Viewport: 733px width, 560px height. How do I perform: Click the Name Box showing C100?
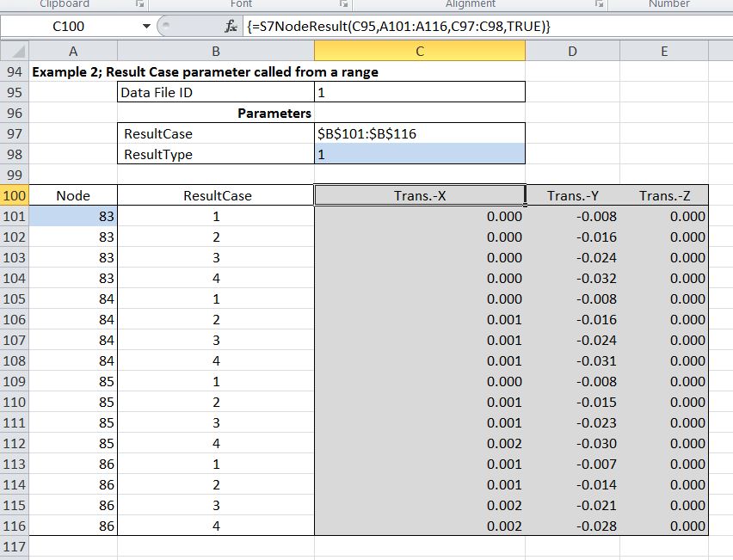coord(69,27)
